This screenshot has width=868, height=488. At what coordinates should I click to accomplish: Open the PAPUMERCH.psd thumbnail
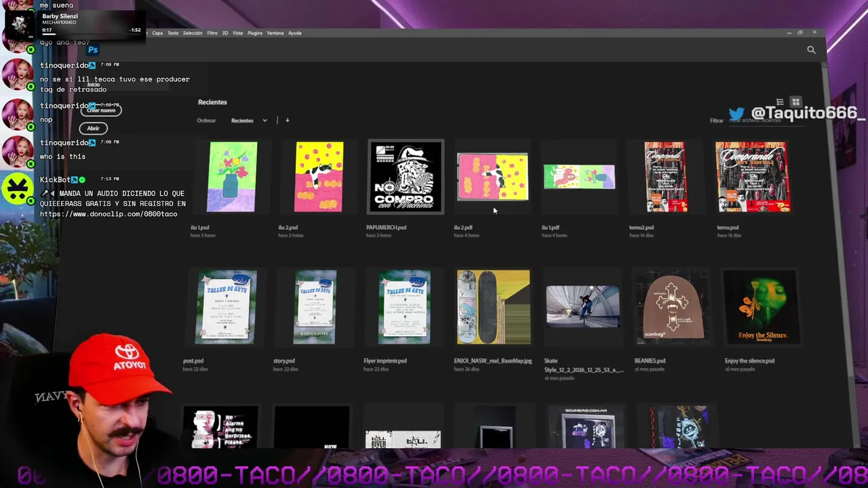click(x=406, y=177)
